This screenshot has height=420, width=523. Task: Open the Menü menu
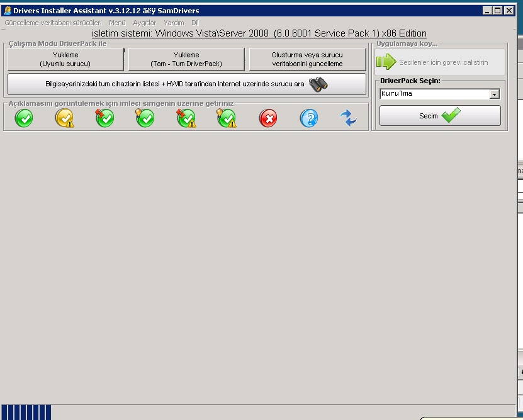[117, 23]
